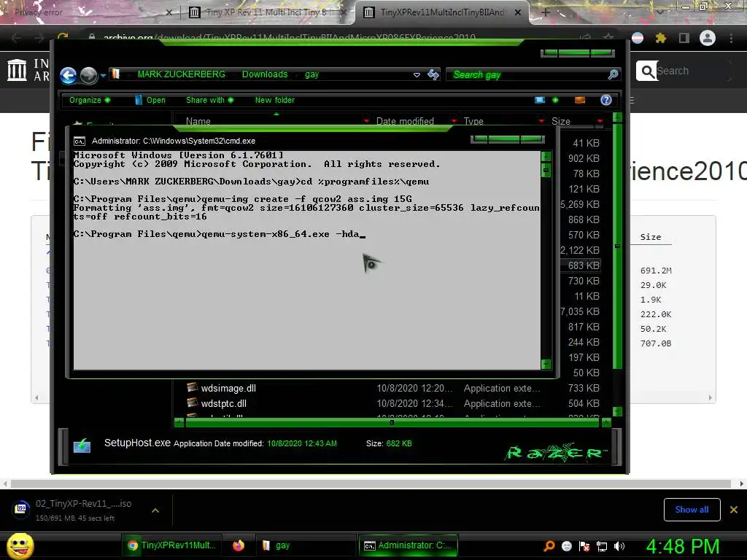Click the Chrome profile avatar icon
This screenshot has height=560, width=747.
[708, 38]
